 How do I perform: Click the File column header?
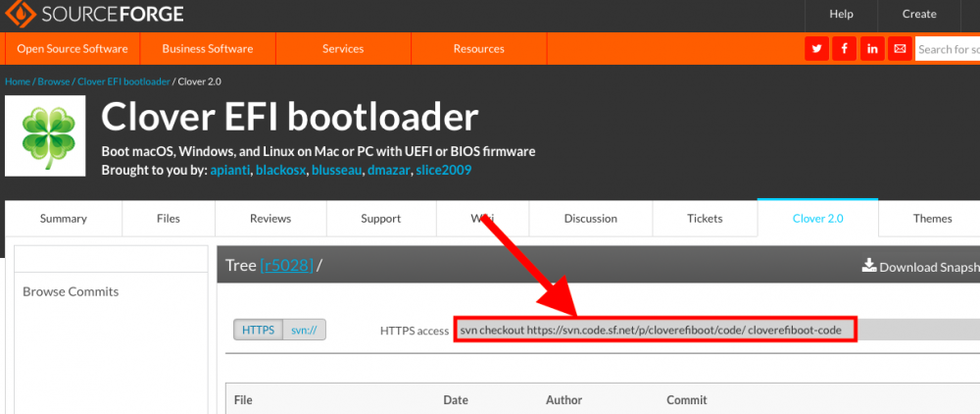pos(243,399)
